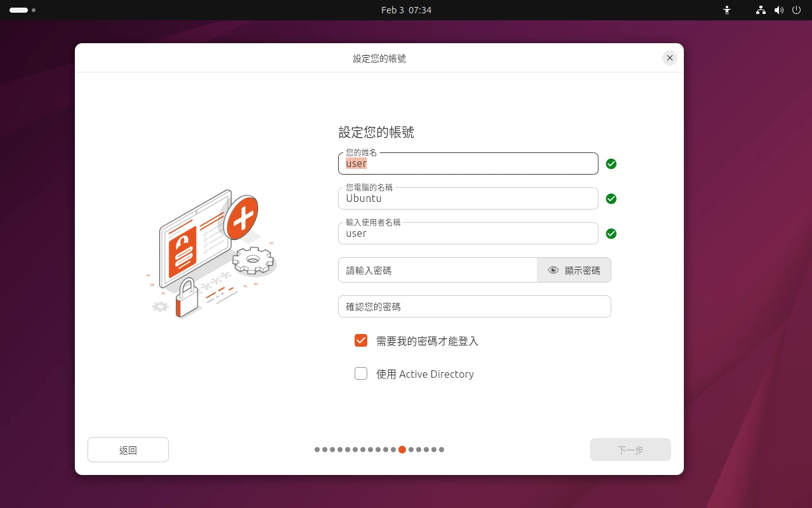Screen dimensions: 812x508
Task: Open the clock showing Feb 3 07:34
Action: tap(406, 10)
